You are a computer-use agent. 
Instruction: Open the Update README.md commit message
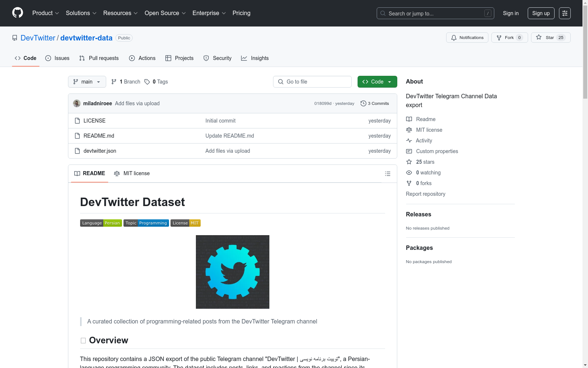[230, 136]
